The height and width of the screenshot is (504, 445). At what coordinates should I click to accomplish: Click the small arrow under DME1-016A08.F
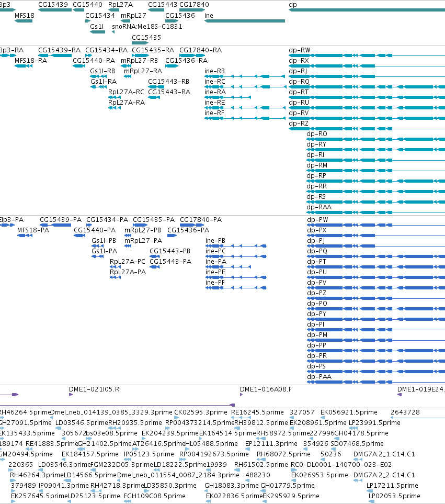pyautogui.click(x=242, y=395)
